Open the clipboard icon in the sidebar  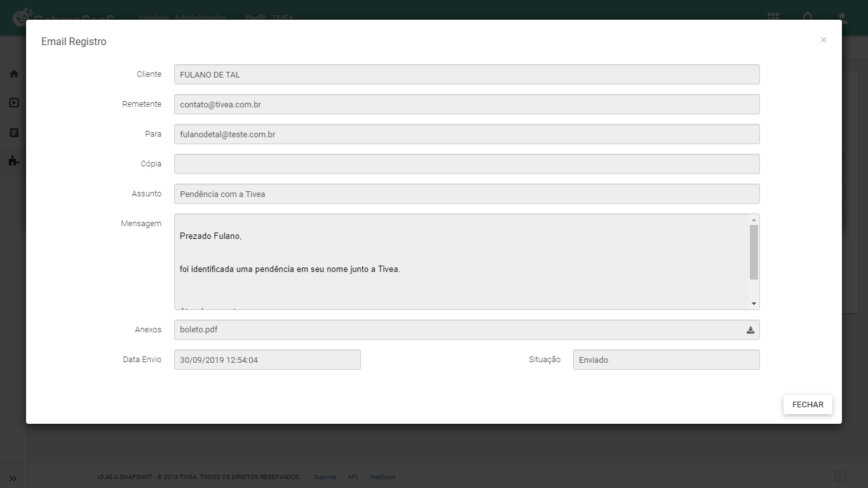pos(14,133)
